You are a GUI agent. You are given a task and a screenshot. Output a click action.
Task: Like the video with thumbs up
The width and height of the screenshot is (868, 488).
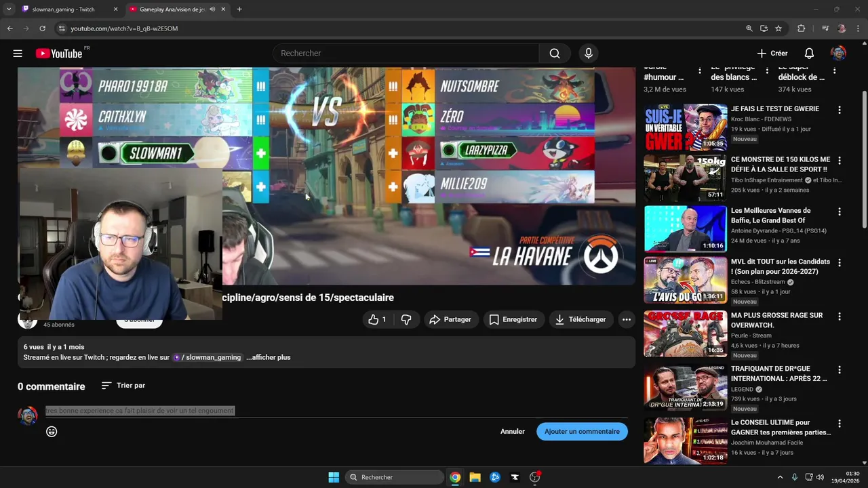pyautogui.click(x=377, y=319)
